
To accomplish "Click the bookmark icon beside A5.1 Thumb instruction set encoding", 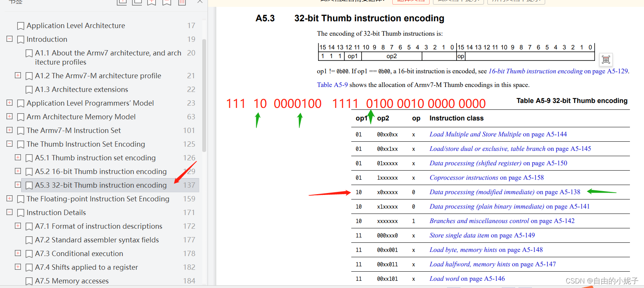I will click(x=29, y=158).
